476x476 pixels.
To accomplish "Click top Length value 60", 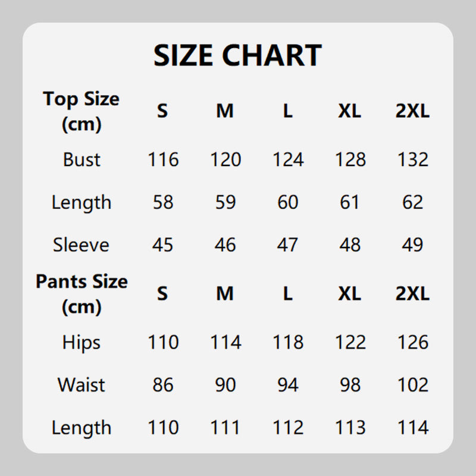I will pyautogui.click(x=287, y=202).
